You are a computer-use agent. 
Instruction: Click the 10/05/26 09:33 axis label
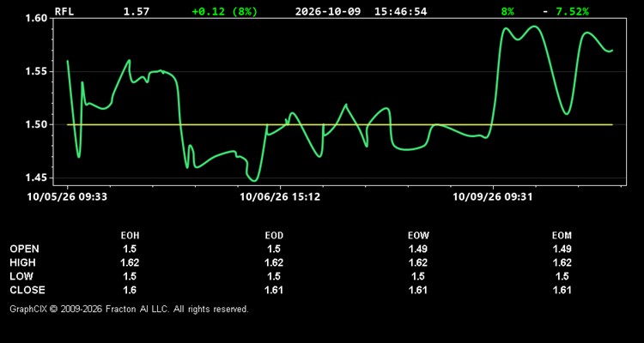[67, 197]
